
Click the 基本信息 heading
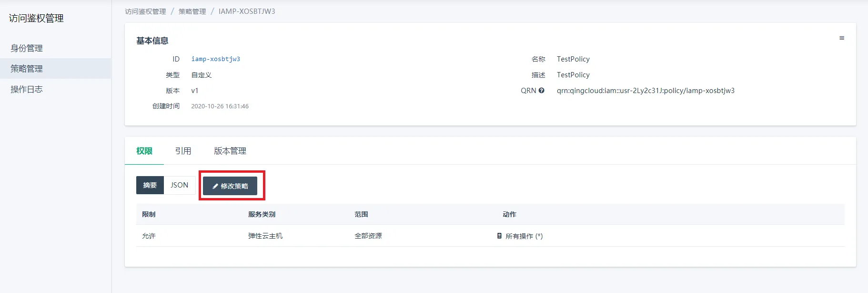152,41
